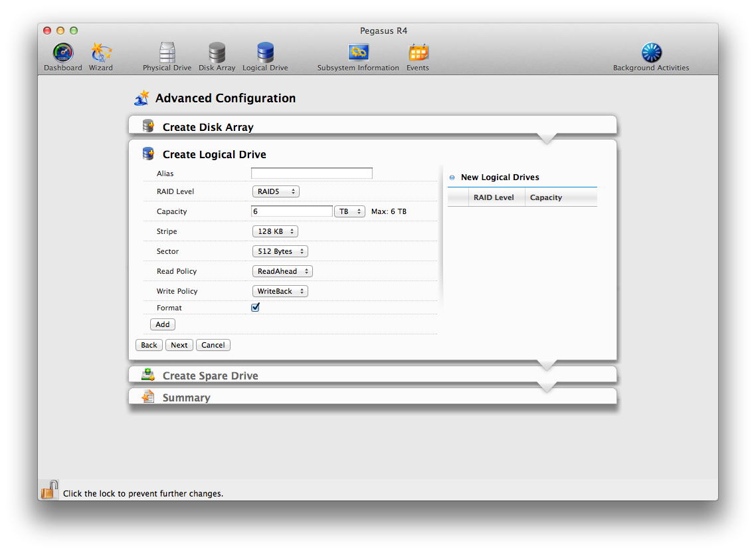
Task: Click the Next button
Action: pyautogui.click(x=179, y=345)
